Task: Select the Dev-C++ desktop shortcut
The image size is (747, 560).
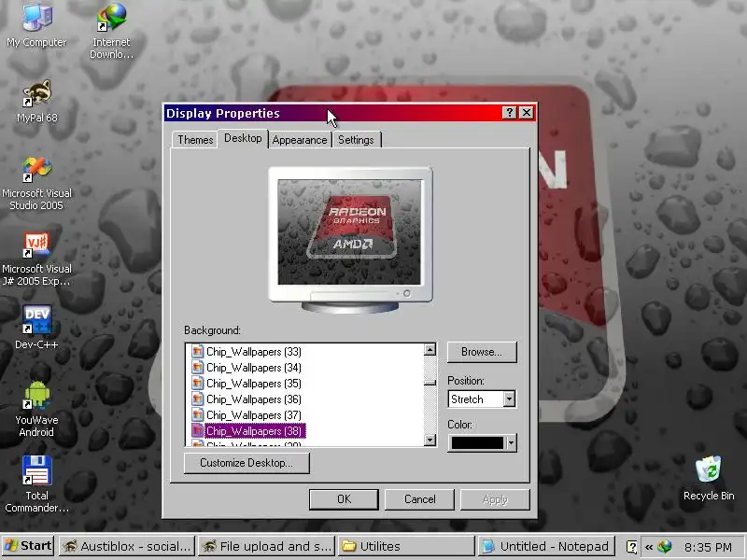Action: tap(36, 327)
